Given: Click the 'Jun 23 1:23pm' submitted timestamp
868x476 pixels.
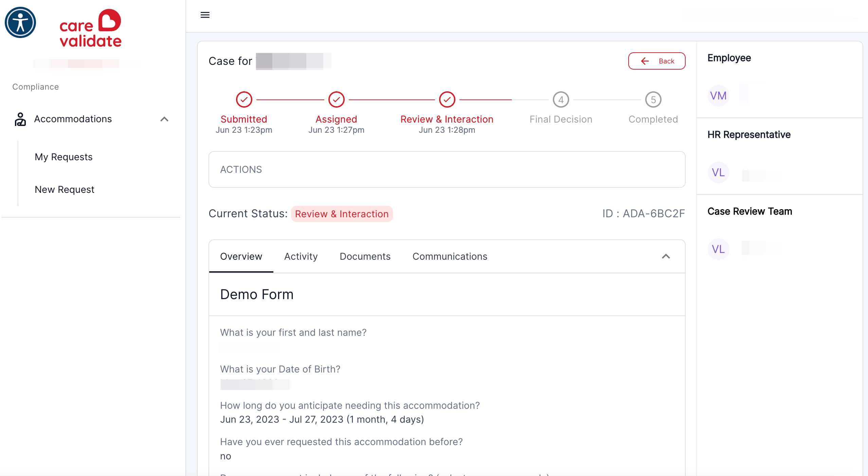Looking at the screenshot, I should tap(244, 130).
